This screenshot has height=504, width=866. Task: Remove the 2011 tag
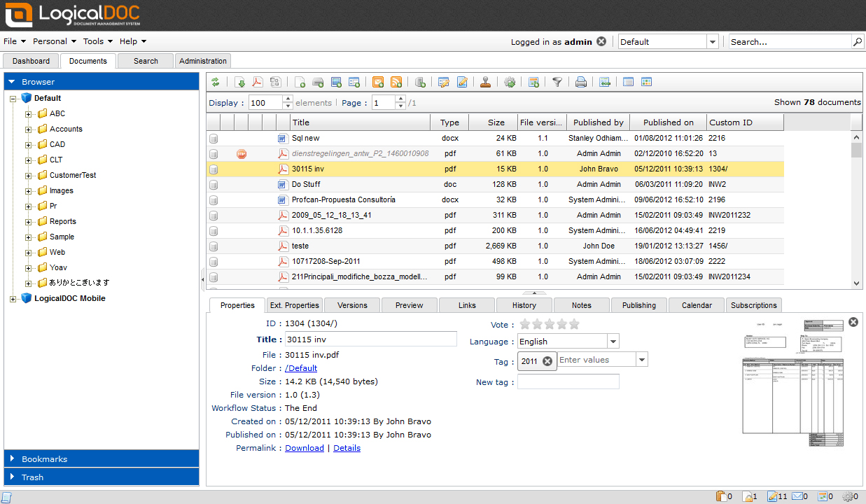click(547, 361)
